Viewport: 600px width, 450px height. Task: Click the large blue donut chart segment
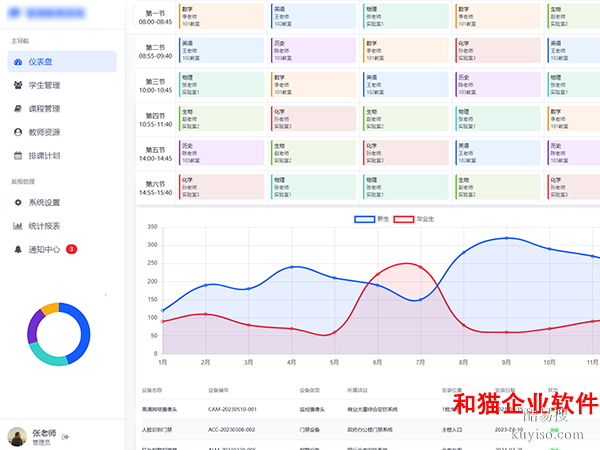coord(83,331)
